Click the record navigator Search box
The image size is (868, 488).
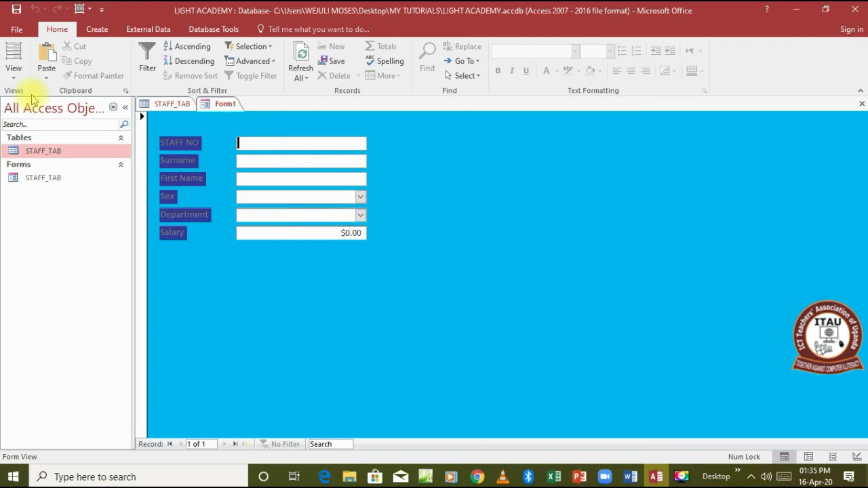(330, 444)
